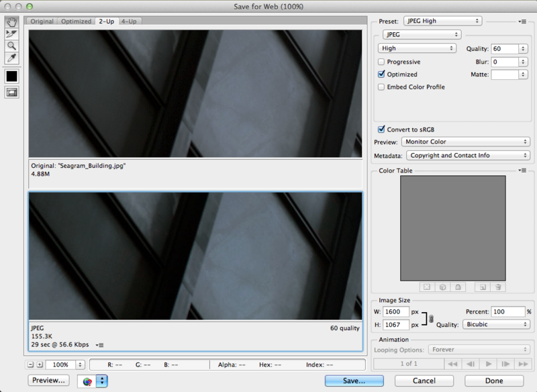
Task: Switch to the Original tab
Action: click(x=42, y=21)
